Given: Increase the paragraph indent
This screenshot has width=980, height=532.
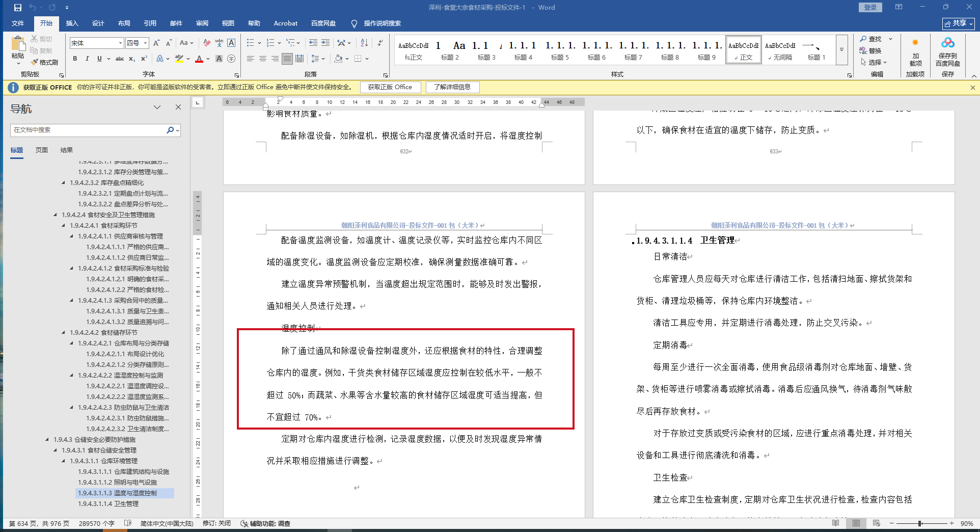Looking at the screenshot, I should [325, 43].
